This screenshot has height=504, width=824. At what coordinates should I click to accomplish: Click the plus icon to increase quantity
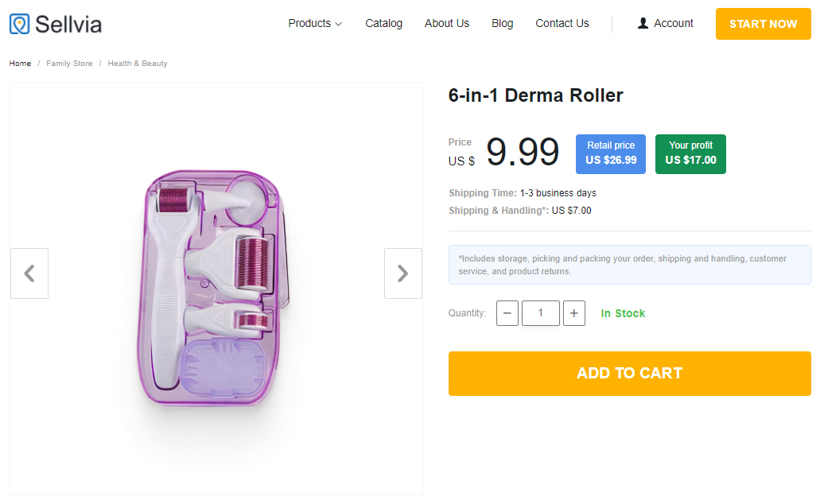[574, 313]
